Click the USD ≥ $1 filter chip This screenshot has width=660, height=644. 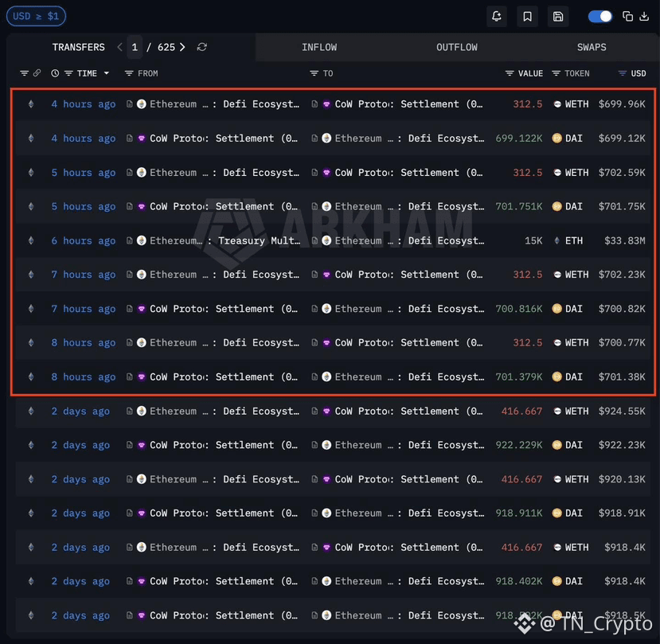(36, 16)
